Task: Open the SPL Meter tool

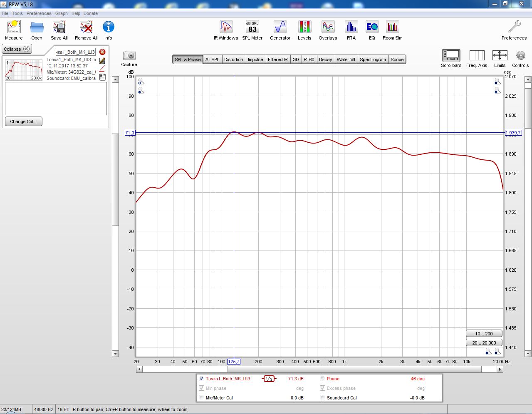Action: pos(252,27)
